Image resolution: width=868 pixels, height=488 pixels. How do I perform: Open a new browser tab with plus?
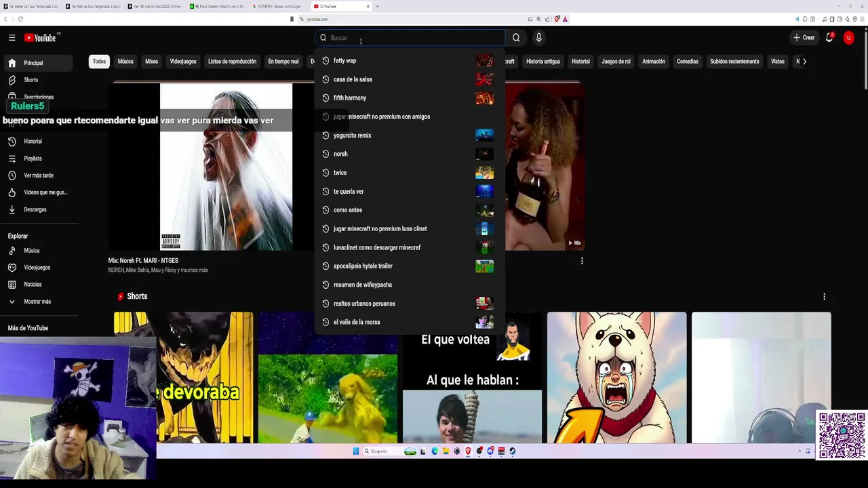coord(378,6)
